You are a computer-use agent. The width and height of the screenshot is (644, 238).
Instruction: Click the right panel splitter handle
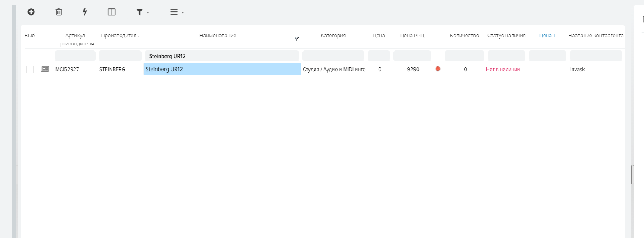(x=633, y=175)
